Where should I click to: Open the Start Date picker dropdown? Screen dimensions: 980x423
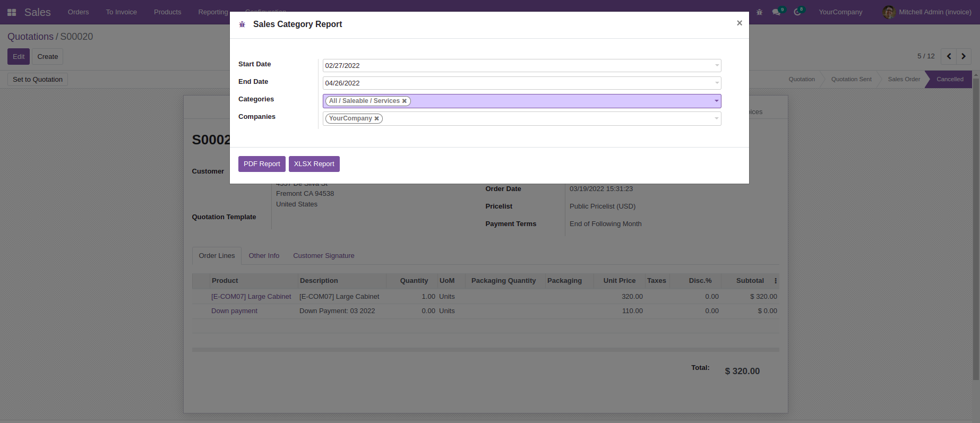pos(717,65)
